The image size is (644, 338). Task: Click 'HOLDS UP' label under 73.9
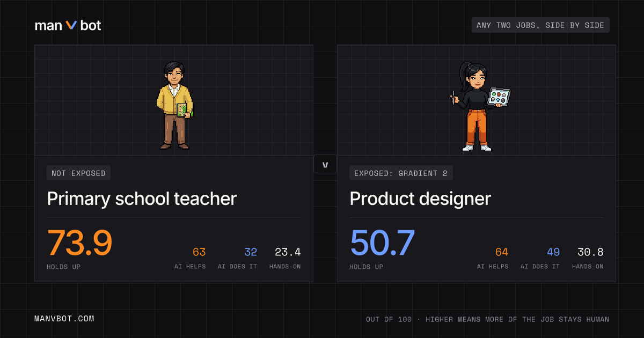coord(63,267)
